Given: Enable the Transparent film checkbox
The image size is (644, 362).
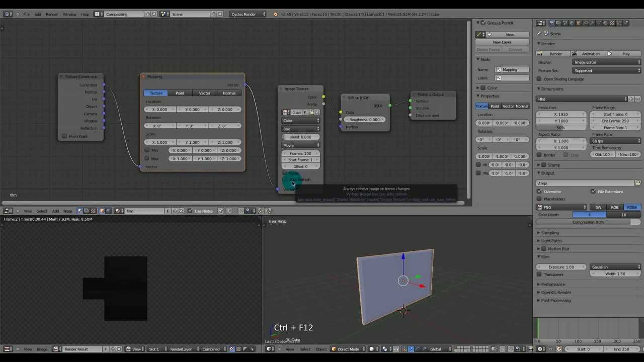Looking at the screenshot, I should coord(539,275).
